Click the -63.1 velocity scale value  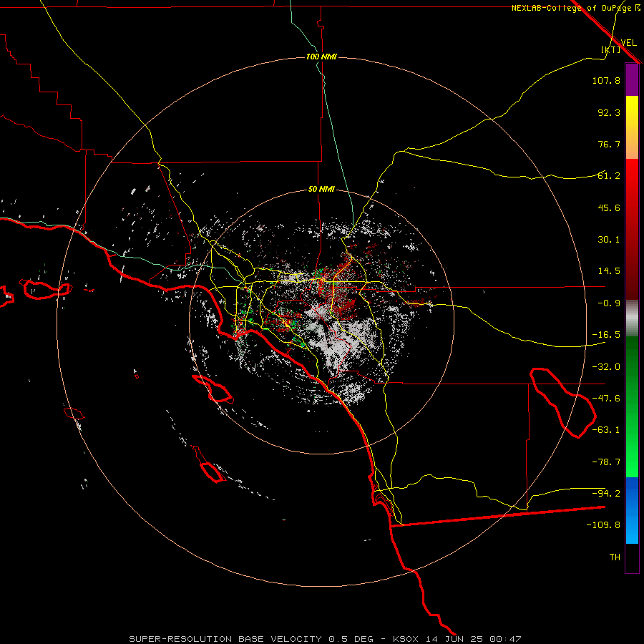606,430
